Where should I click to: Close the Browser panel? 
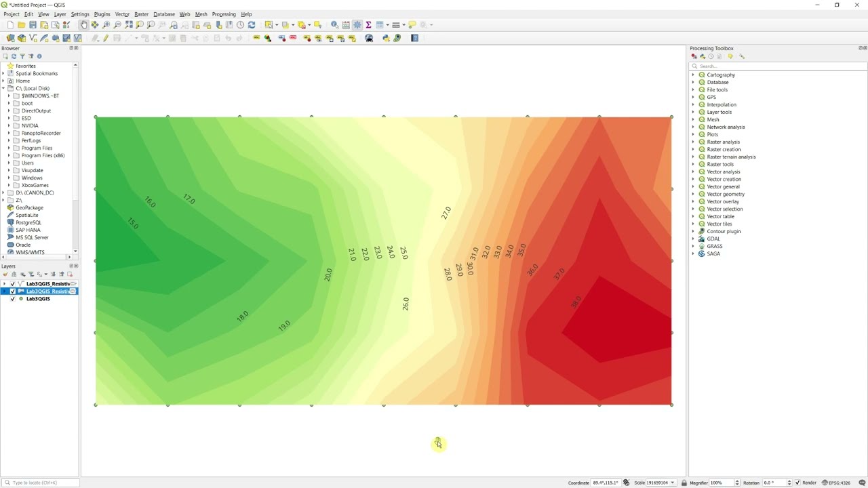click(x=76, y=48)
